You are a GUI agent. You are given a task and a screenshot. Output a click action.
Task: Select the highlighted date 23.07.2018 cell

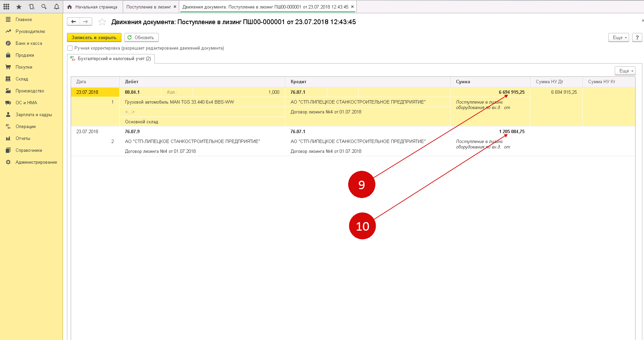tap(95, 92)
